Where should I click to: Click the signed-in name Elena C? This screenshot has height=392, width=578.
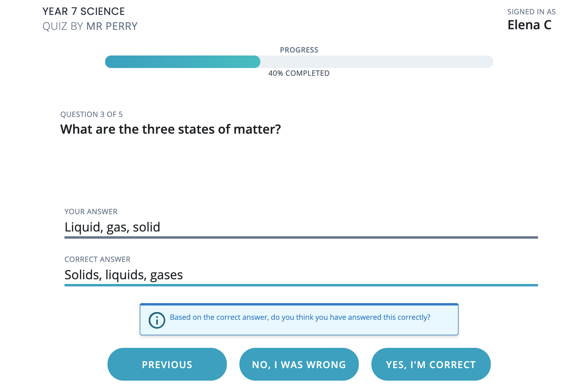[529, 25]
